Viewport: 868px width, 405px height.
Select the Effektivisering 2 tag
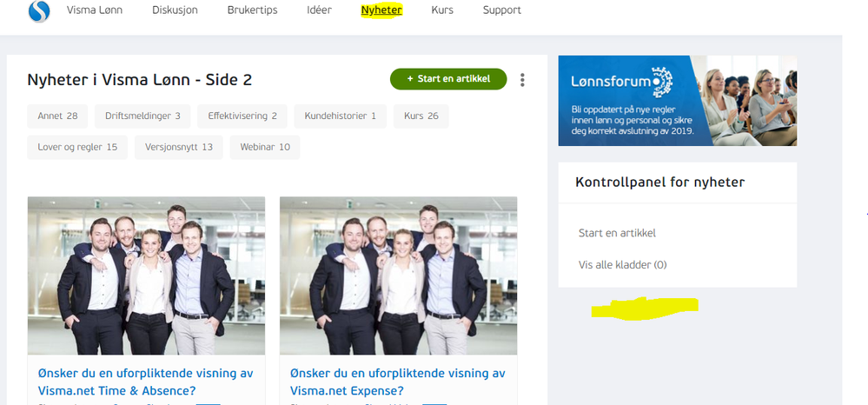click(242, 116)
